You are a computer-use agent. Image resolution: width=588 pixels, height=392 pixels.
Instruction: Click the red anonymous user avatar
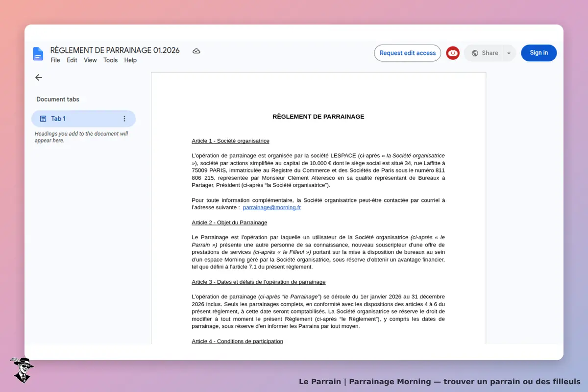click(453, 53)
